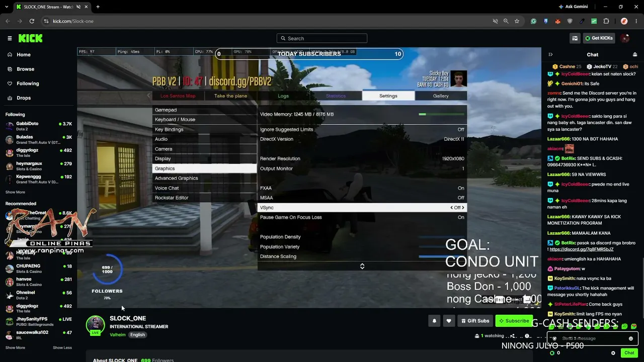The height and width of the screenshot is (362, 644).
Task: Toggle the FXAA setting
Action: tap(362, 188)
